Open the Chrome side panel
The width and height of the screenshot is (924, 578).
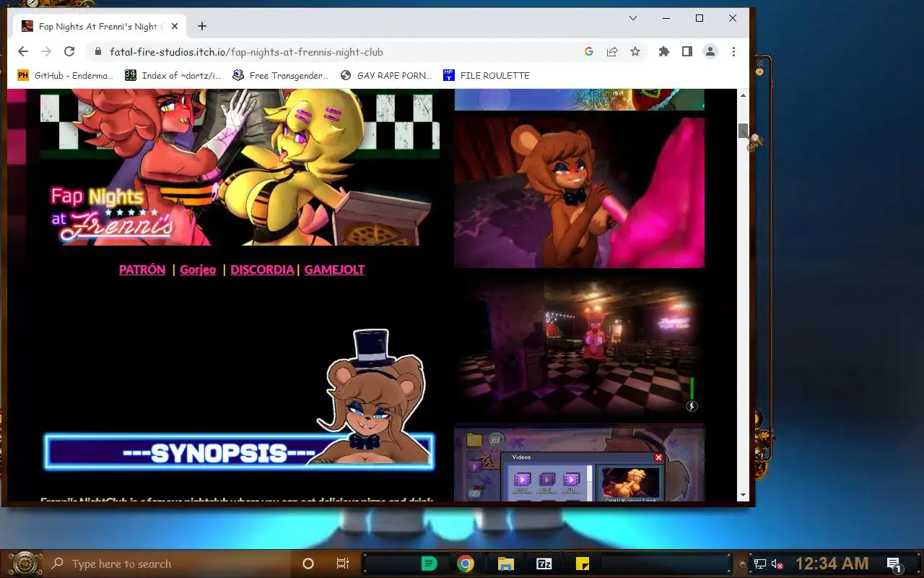pos(687,51)
